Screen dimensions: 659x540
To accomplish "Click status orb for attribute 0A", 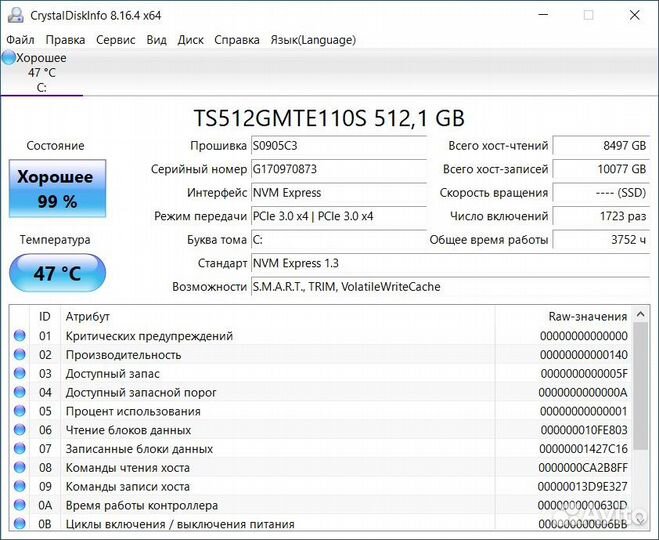I will 19,505.
